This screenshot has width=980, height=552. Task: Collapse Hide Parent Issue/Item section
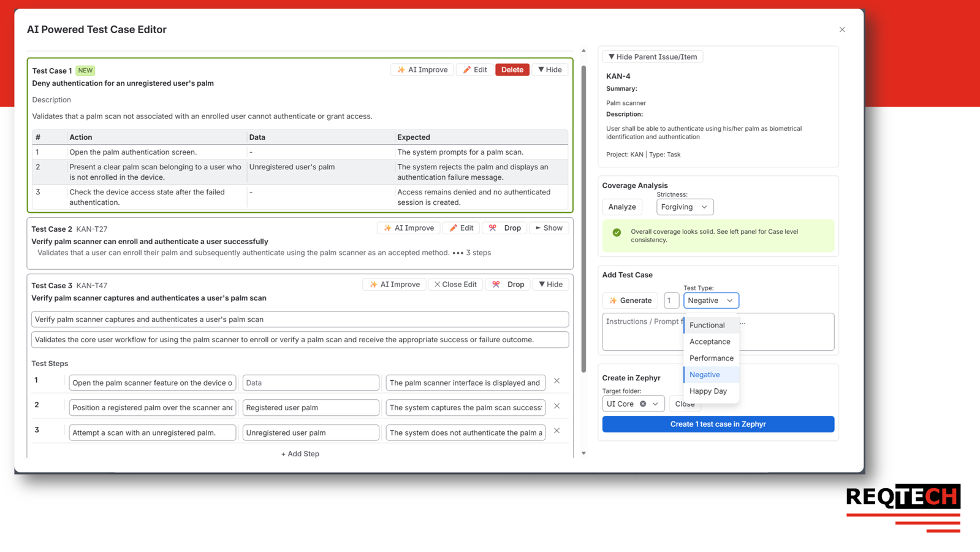(653, 57)
